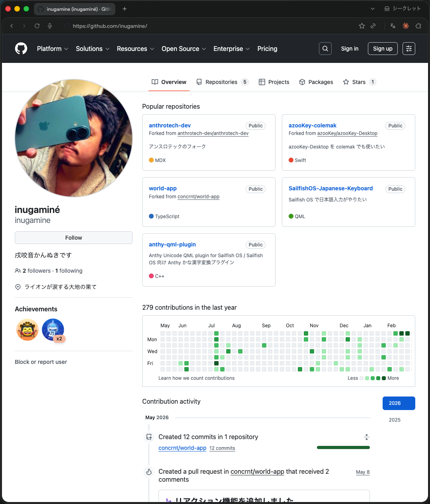Click the search magnifier icon button
This screenshot has width=430, height=504.
[325, 49]
